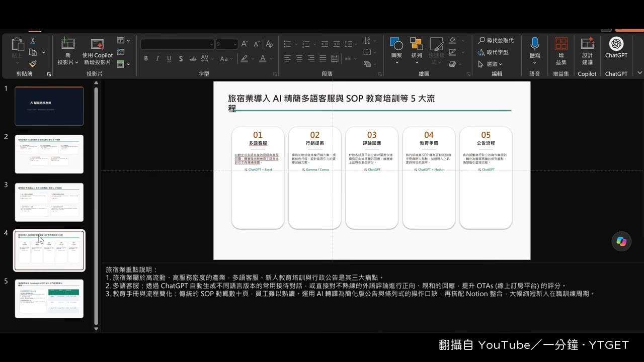Open the font size dropdown
644x362 pixels.
point(235,44)
